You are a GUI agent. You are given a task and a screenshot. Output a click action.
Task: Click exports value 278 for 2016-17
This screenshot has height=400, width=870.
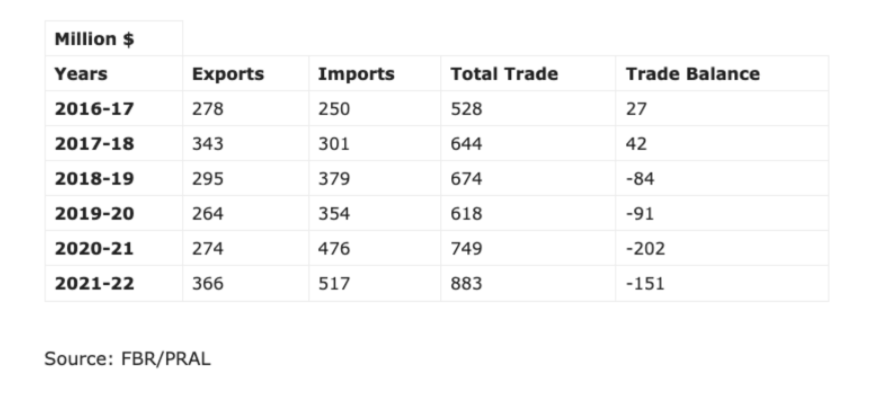(x=208, y=109)
